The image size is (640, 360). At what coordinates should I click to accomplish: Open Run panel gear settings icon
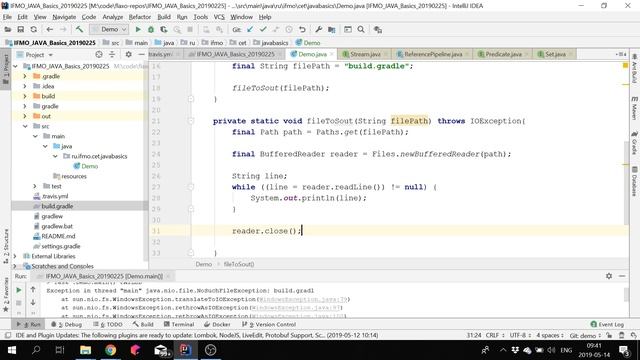click(609, 276)
